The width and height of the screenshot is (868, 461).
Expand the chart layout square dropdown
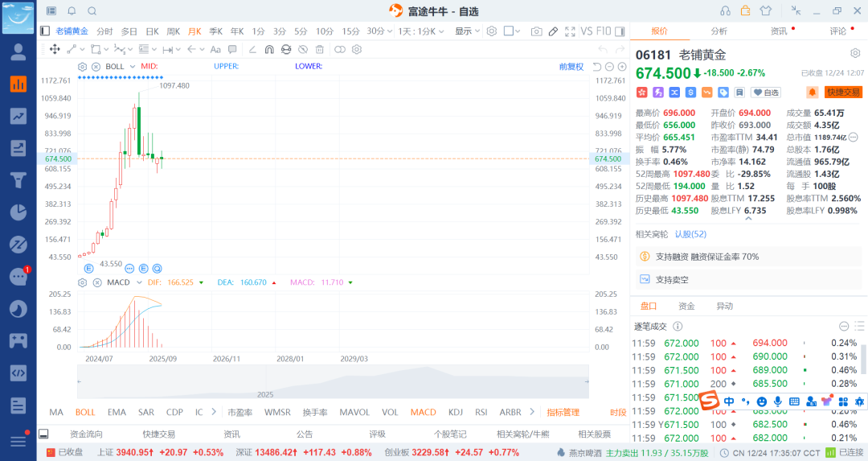pyautogui.click(x=517, y=31)
